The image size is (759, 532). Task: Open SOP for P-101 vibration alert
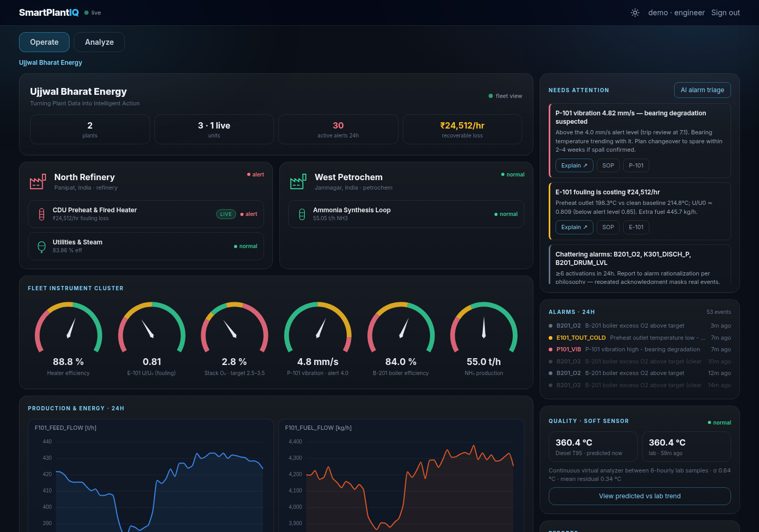[x=608, y=165]
